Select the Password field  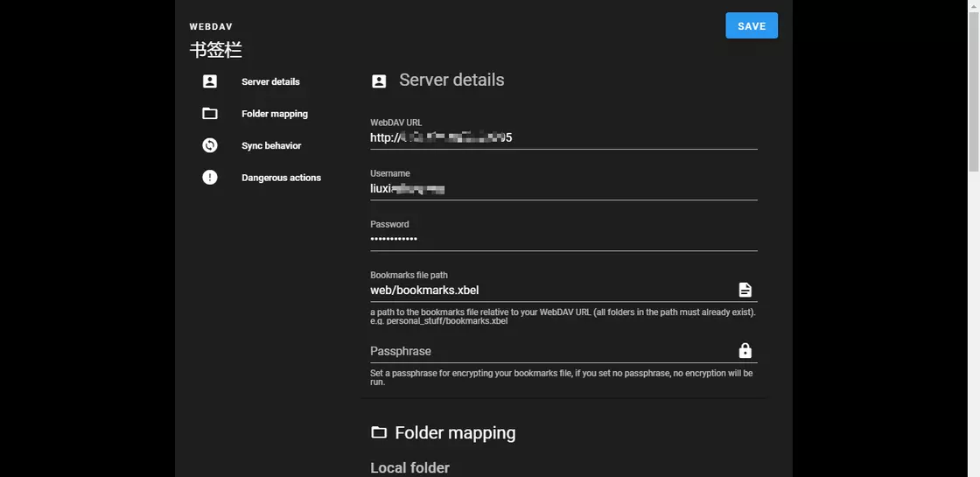[563, 239]
